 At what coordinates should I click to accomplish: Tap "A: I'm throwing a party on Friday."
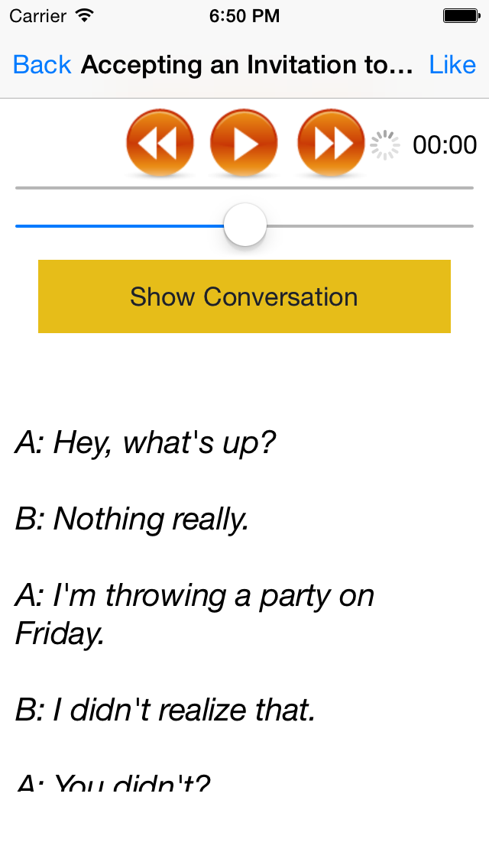point(195,615)
